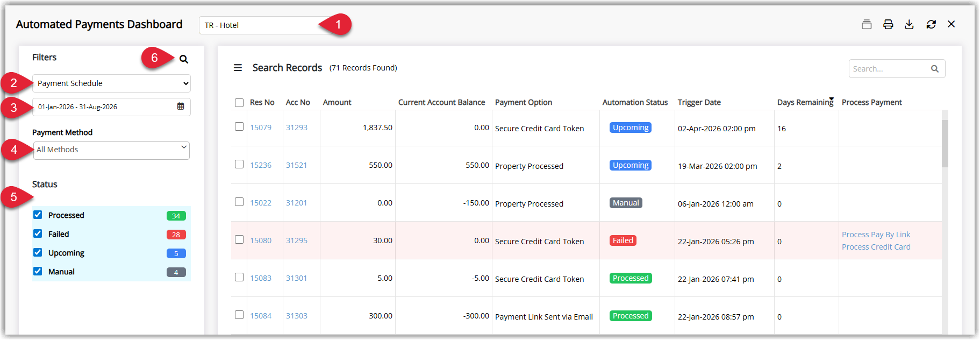The width and height of the screenshot is (980, 340).
Task: Sort by Payment Option column header
Action: [x=524, y=102]
